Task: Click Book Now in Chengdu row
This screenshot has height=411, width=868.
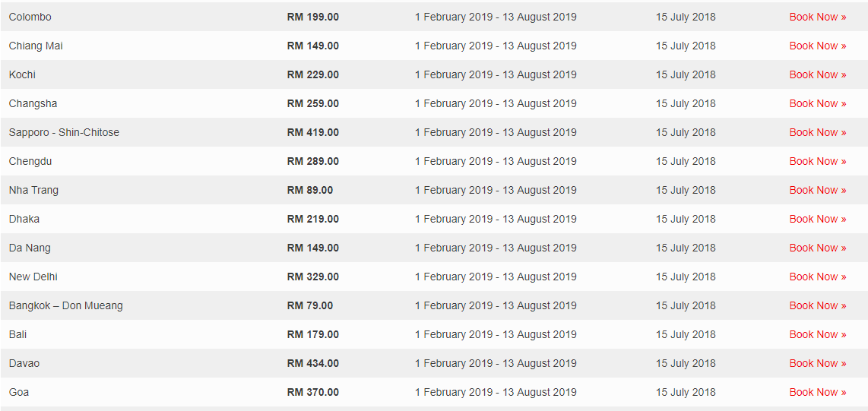Action: [817, 161]
